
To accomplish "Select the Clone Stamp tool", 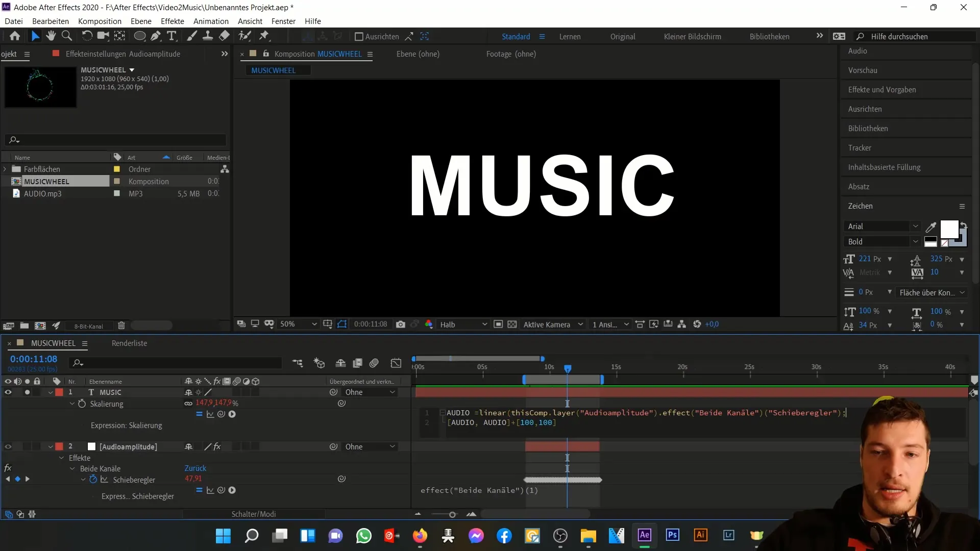I will (x=208, y=36).
